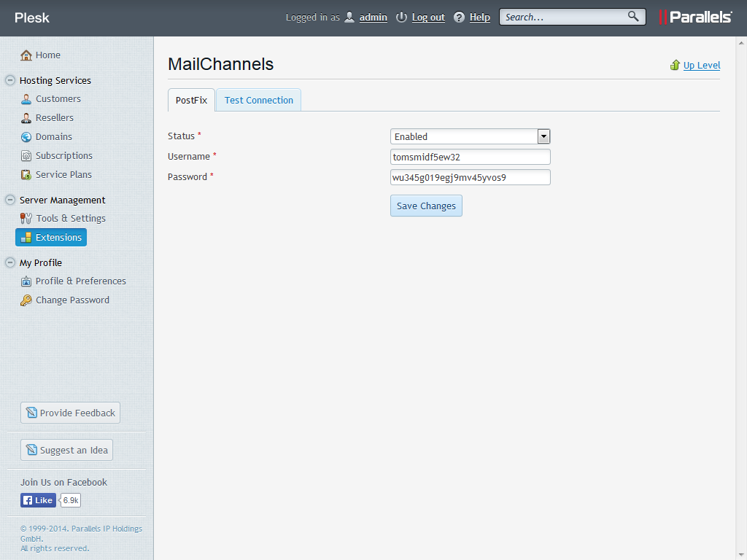This screenshot has width=747, height=560.
Task: Click the 6.9k Facebook like count
Action: click(71, 500)
